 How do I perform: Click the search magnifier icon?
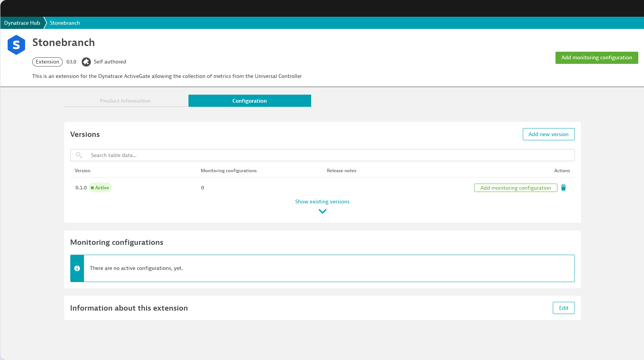pyautogui.click(x=79, y=155)
